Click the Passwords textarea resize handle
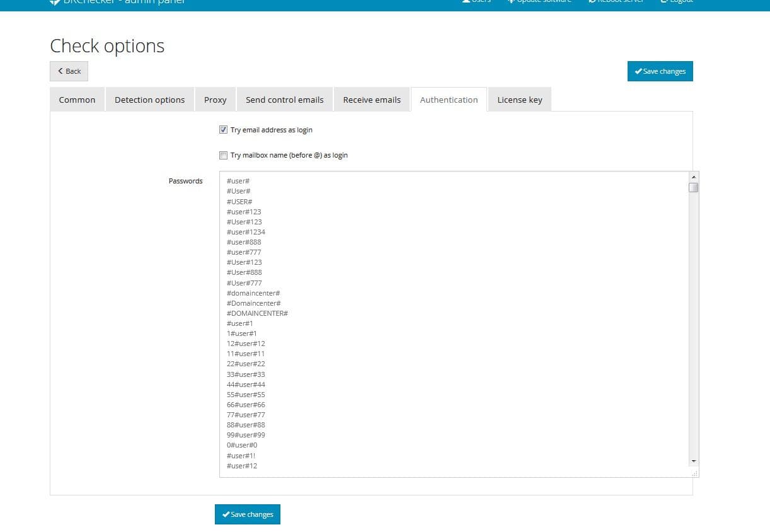Viewport: 770px width, 532px height. (x=694, y=473)
